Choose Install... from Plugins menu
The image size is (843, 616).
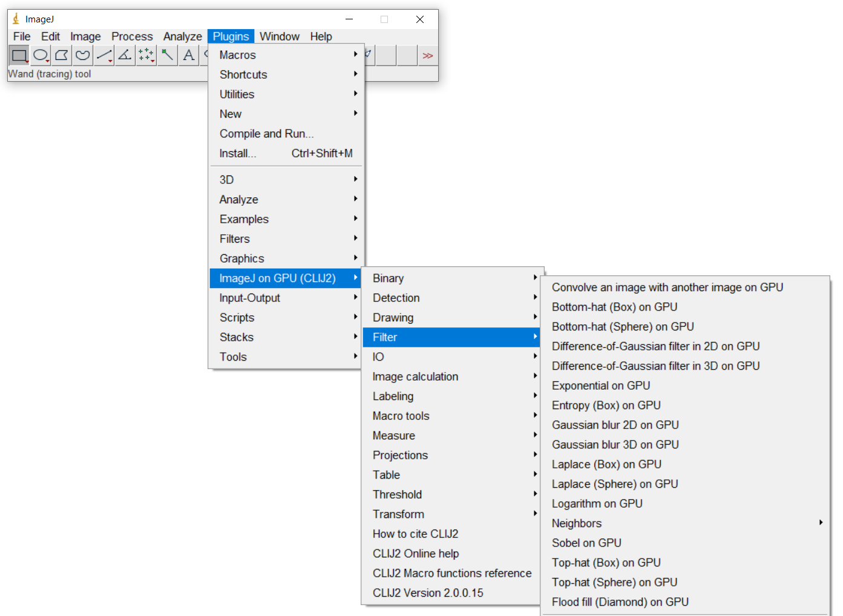(x=286, y=153)
